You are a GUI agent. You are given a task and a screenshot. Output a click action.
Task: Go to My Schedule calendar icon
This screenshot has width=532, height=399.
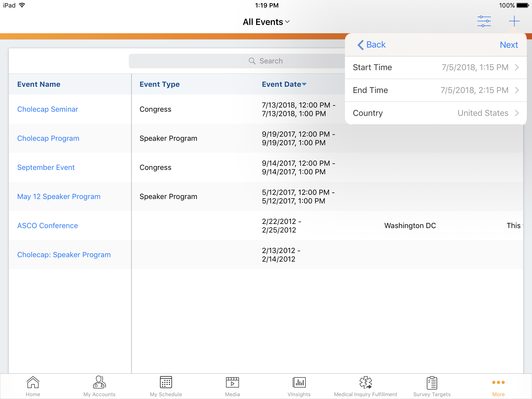pyautogui.click(x=166, y=386)
